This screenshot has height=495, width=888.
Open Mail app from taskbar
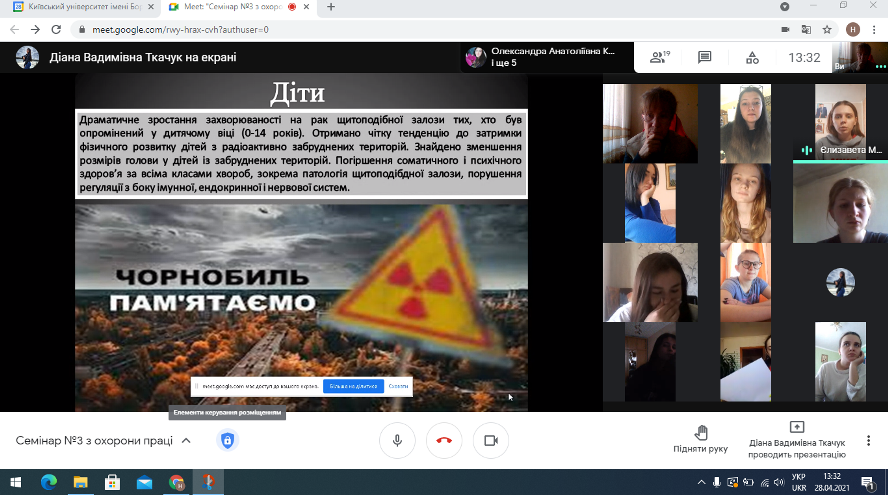pos(144,482)
